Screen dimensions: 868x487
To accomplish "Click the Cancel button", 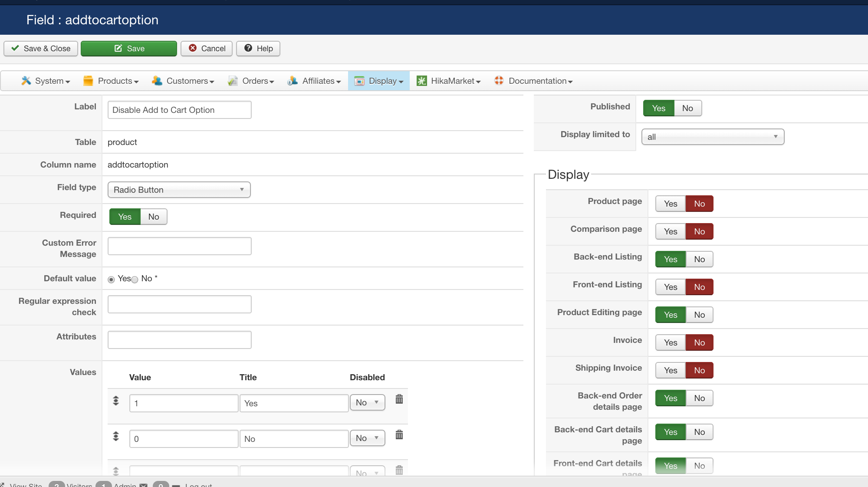I will tap(207, 48).
